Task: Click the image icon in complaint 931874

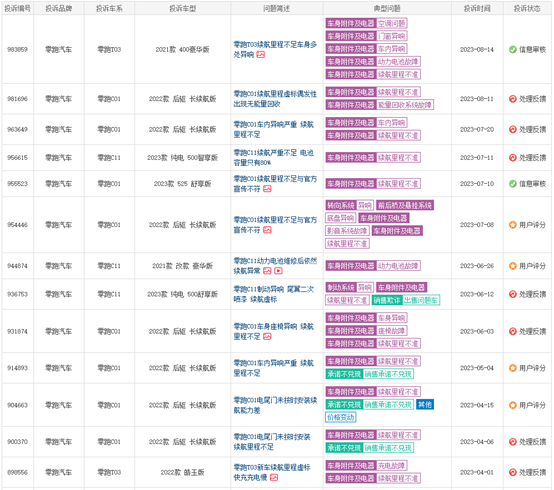Action: [267, 337]
